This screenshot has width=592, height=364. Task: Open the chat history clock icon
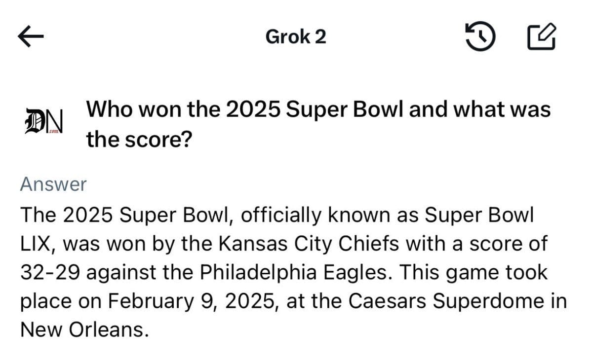481,37
